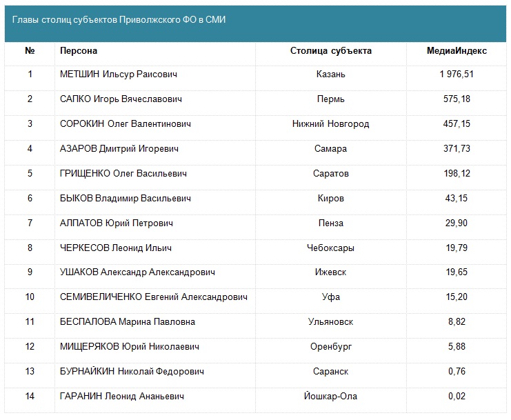Viewport: 511px width, 420px height.
Task: Click media index value 5,88
Action: coord(457,347)
